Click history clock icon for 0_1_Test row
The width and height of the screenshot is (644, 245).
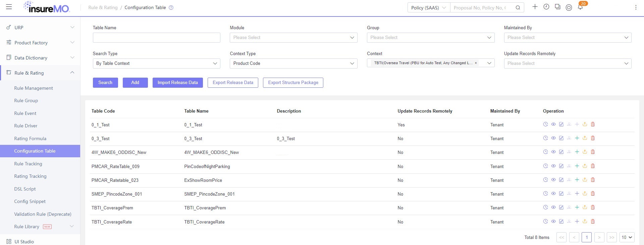pos(545,124)
